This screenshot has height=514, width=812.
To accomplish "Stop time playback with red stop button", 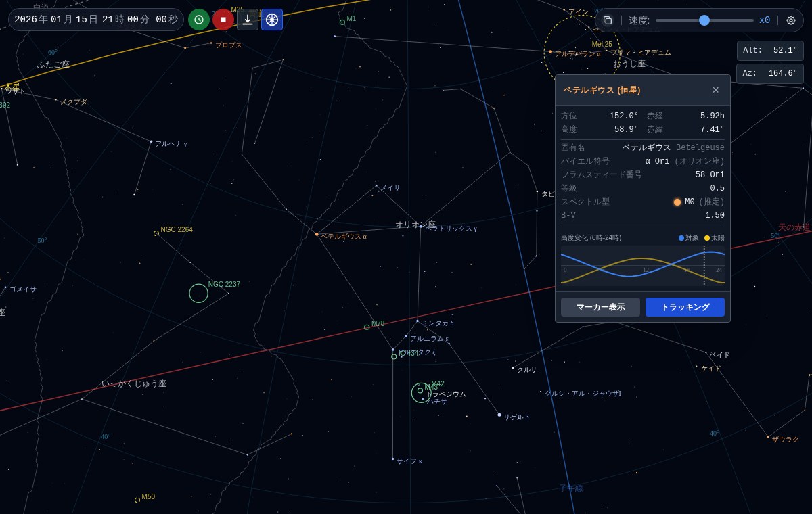I will [223, 20].
